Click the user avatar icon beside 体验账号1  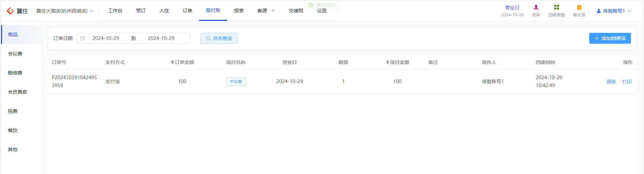point(599,11)
